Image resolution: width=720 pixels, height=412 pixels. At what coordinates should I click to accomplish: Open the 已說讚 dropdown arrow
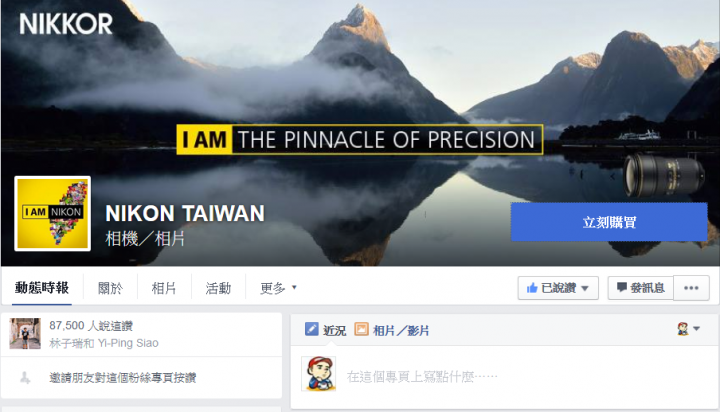[x=585, y=288]
